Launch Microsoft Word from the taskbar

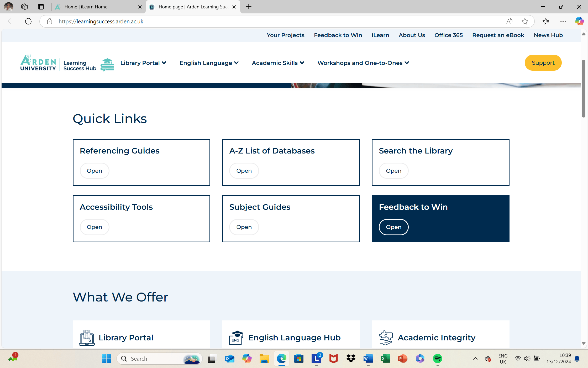(368, 359)
